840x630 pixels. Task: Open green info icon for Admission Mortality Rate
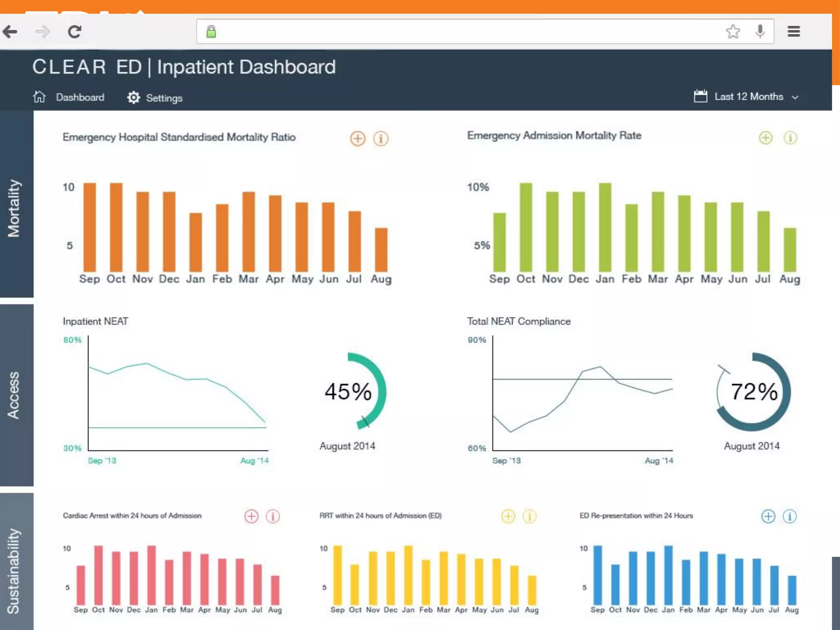(x=790, y=138)
